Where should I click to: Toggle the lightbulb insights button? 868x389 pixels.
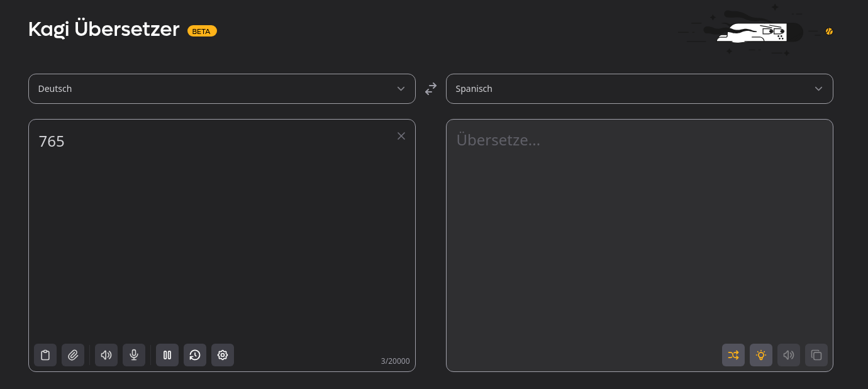tap(761, 355)
